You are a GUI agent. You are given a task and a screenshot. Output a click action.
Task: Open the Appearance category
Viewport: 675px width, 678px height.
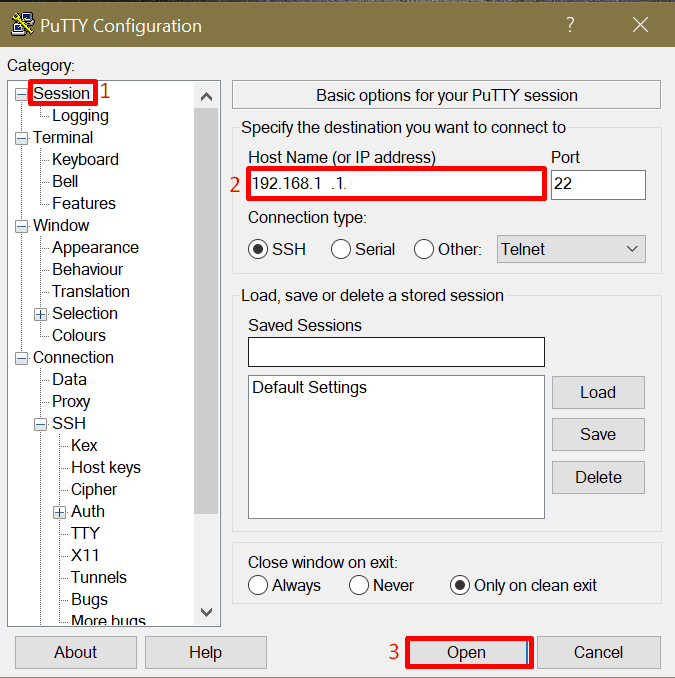tap(96, 248)
